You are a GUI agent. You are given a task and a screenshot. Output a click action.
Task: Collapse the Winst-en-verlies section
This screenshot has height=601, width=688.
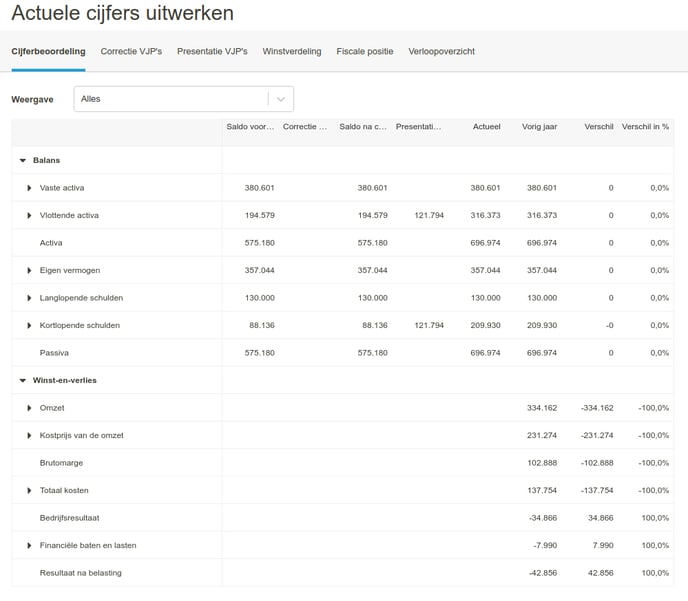[23, 380]
